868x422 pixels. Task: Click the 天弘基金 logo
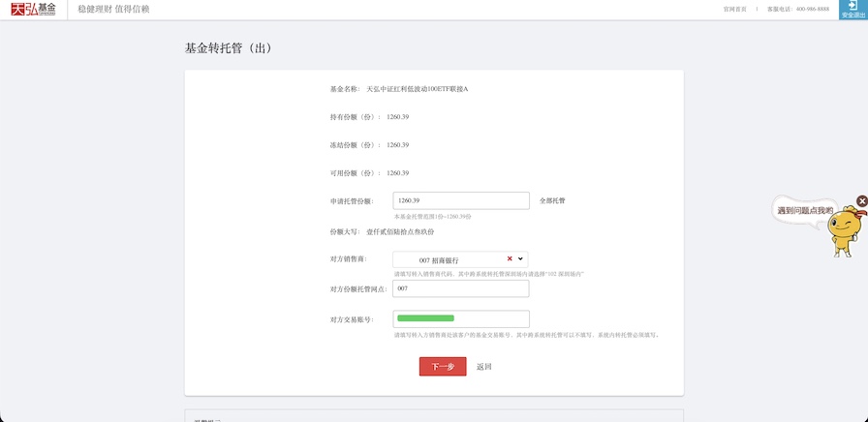tap(33, 10)
